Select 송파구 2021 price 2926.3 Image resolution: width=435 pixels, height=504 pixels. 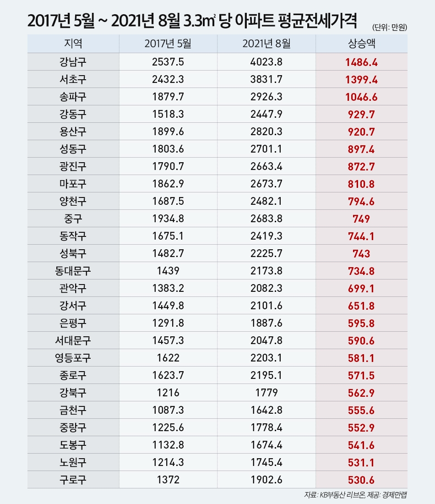point(267,97)
